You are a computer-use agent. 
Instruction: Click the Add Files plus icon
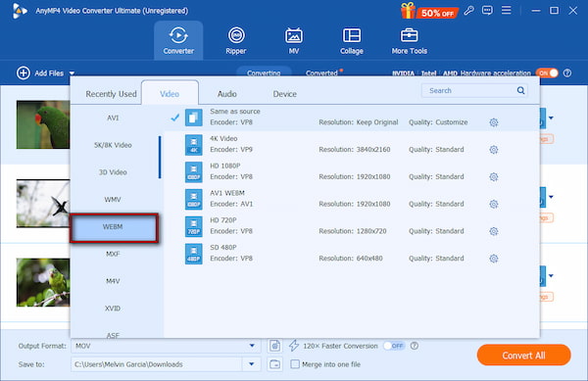[24, 73]
